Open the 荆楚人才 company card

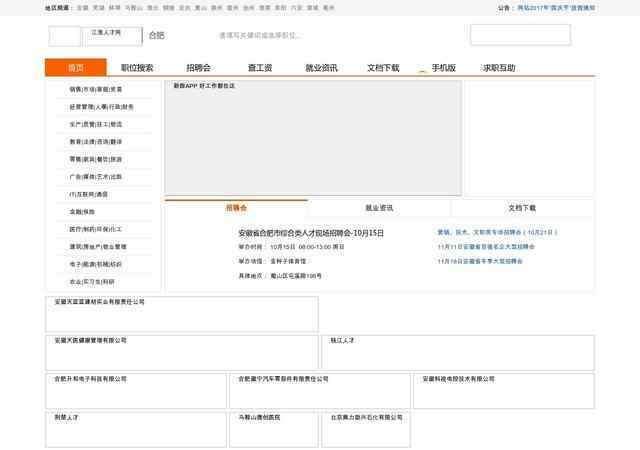[x=136, y=430]
